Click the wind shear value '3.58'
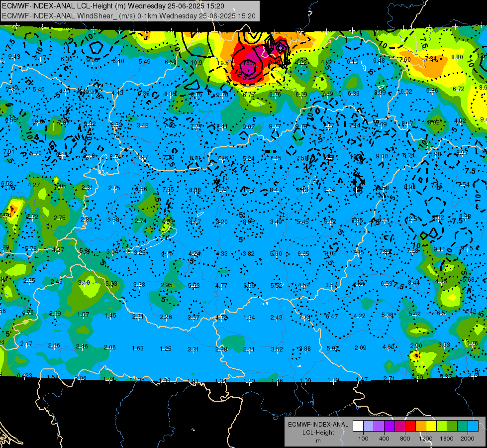487x448 pixels. click(113, 220)
